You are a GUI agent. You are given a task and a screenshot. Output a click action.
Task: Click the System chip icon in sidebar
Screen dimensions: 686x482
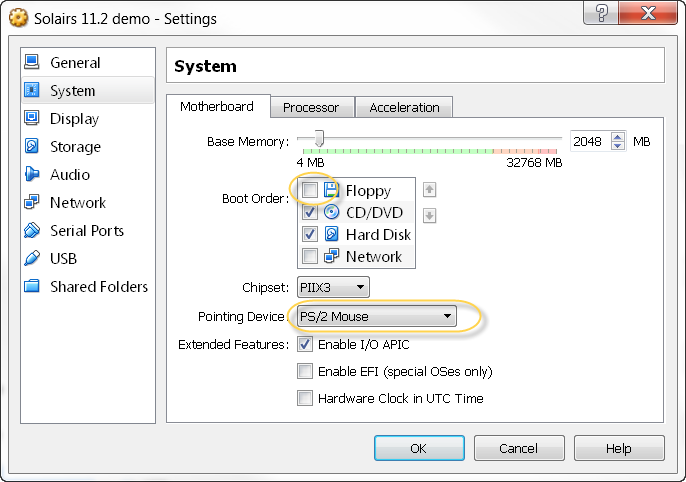point(32,90)
